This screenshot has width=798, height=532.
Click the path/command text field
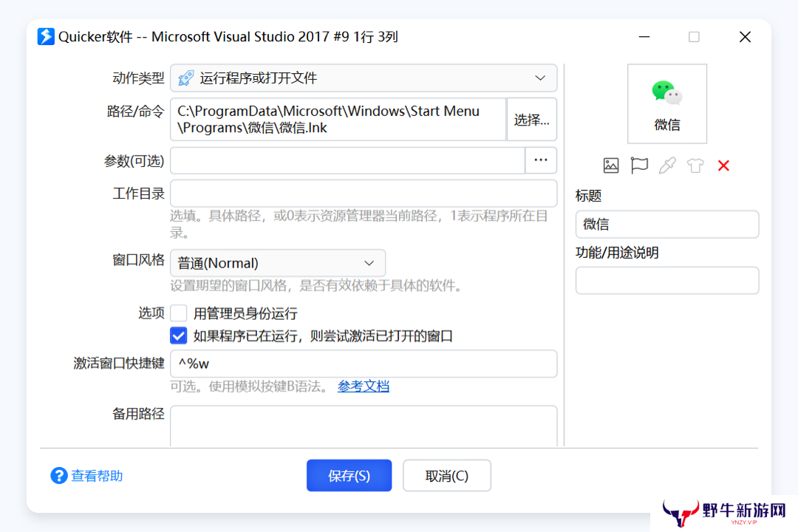coord(338,120)
